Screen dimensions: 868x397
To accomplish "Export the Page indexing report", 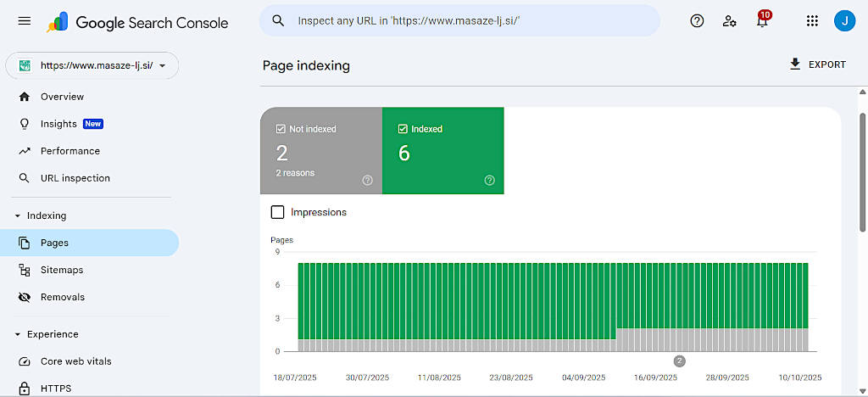I will click(x=817, y=64).
